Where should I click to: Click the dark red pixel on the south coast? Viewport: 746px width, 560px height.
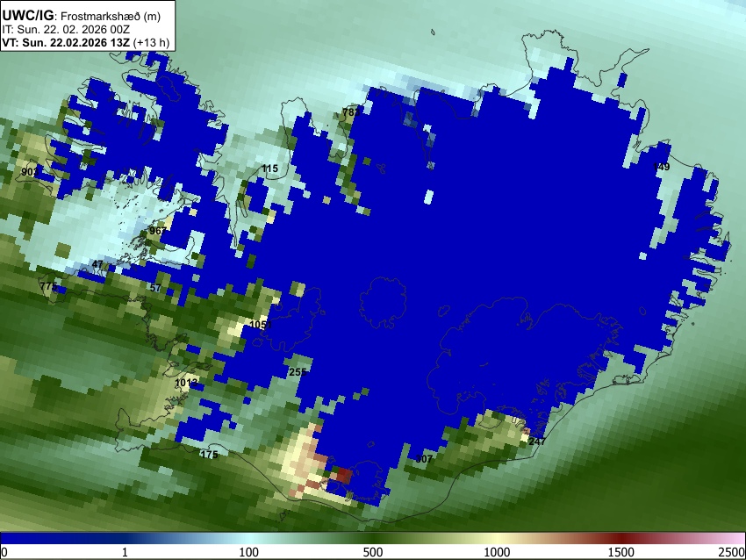344,476
